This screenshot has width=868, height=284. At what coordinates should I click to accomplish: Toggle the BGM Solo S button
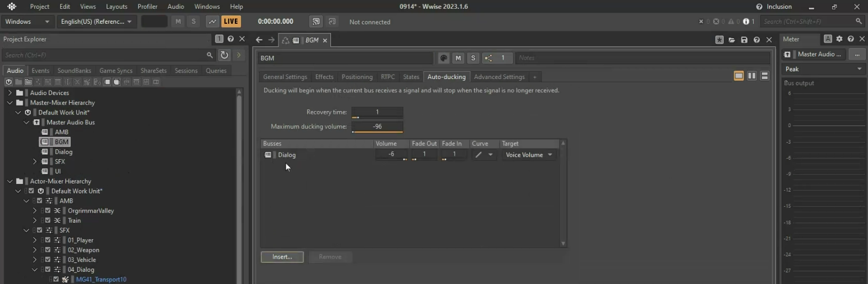pyautogui.click(x=473, y=58)
